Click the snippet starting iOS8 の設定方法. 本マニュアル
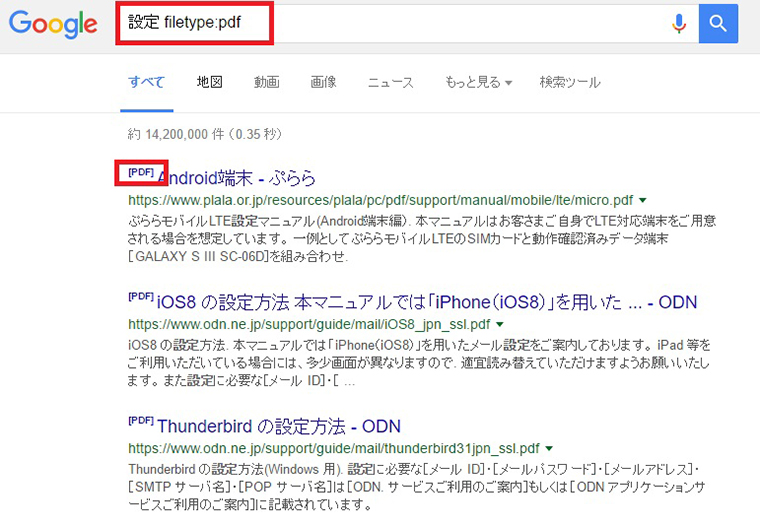760x526 pixels. (419, 363)
